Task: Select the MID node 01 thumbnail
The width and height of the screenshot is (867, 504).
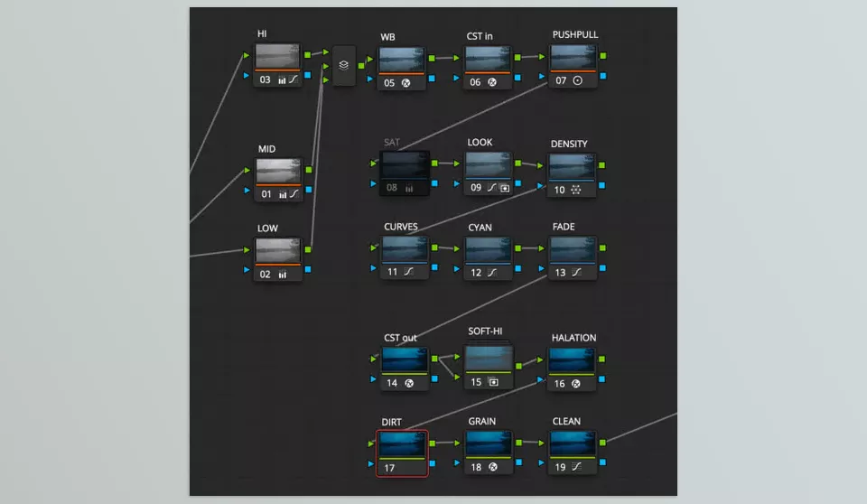Action: [x=278, y=171]
